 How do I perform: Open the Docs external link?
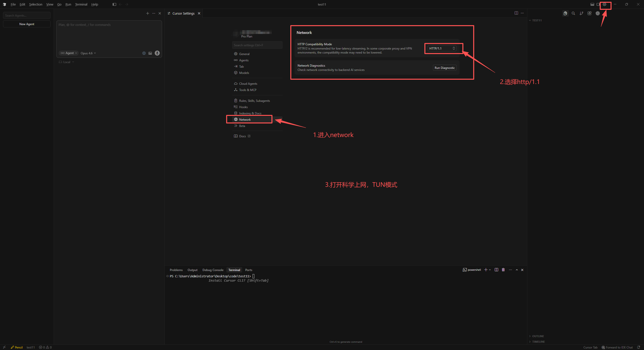242,136
